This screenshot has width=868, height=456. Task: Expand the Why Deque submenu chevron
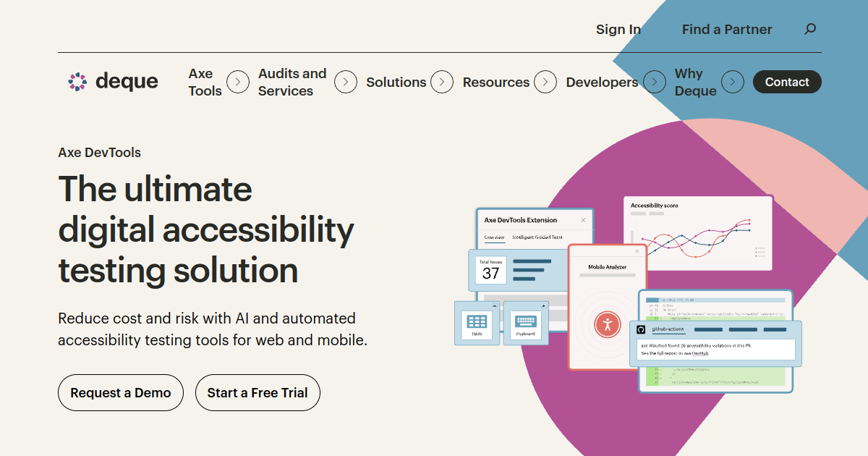[x=733, y=82]
